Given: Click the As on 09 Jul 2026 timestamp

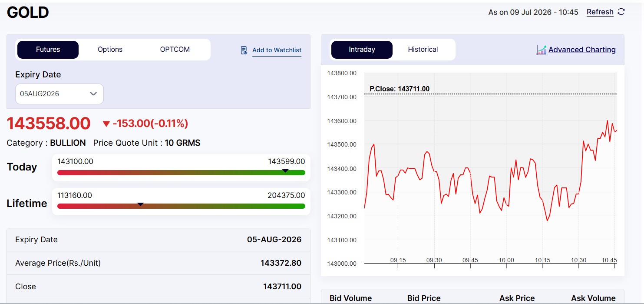Looking at the screenshot, I should coord(533,12).
